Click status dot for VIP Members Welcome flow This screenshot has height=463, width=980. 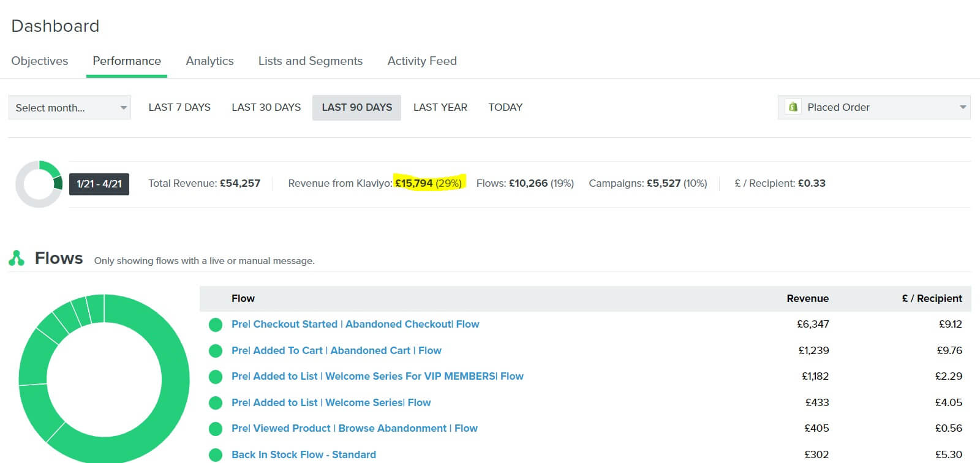216,377
